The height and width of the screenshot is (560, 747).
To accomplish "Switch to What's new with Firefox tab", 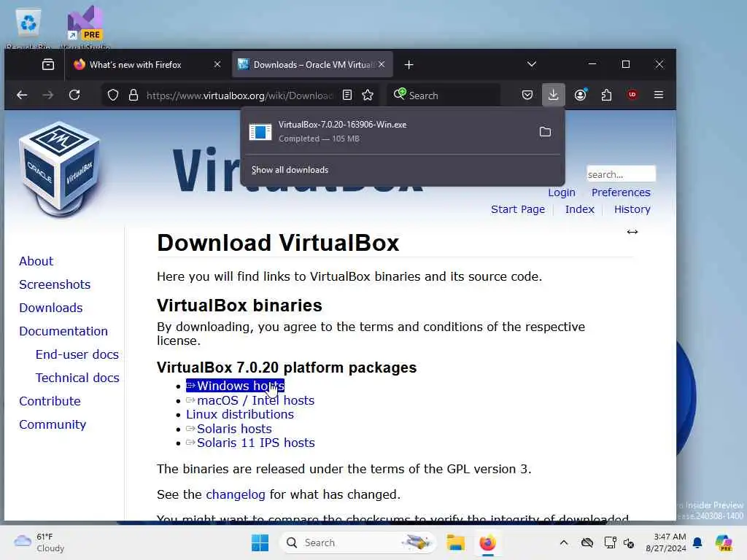I will pyautogui.click(x=135, y=64).
